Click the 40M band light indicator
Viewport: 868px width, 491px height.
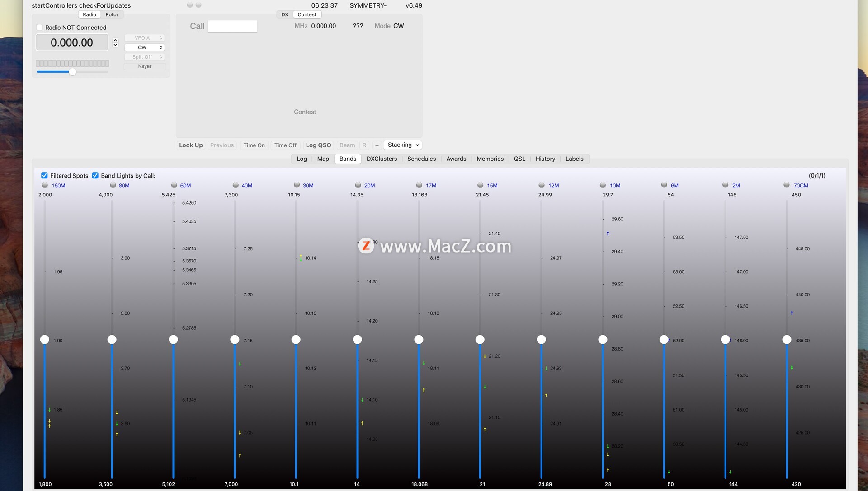tap(236, 185)
